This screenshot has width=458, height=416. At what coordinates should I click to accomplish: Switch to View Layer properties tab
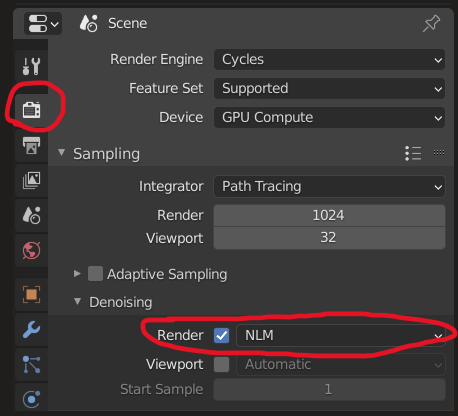(31, 180)
